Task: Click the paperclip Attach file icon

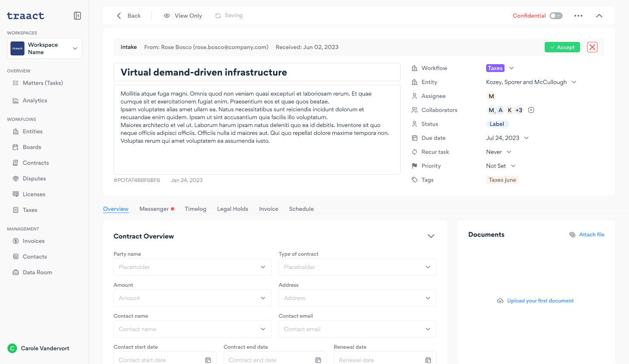Action: [x=572, y=235]
